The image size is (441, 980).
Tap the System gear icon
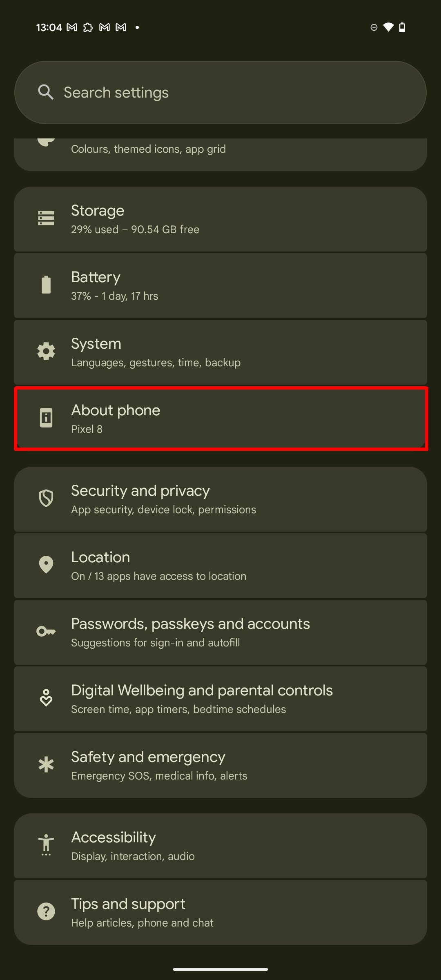pyautogui.click(x=46, y=351)
